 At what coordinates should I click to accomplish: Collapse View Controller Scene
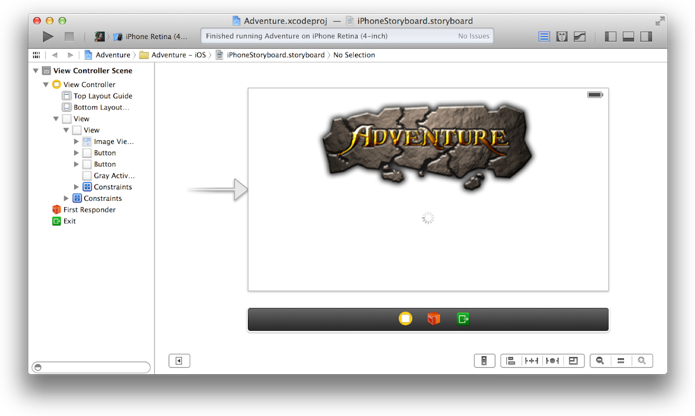(35, 70)
